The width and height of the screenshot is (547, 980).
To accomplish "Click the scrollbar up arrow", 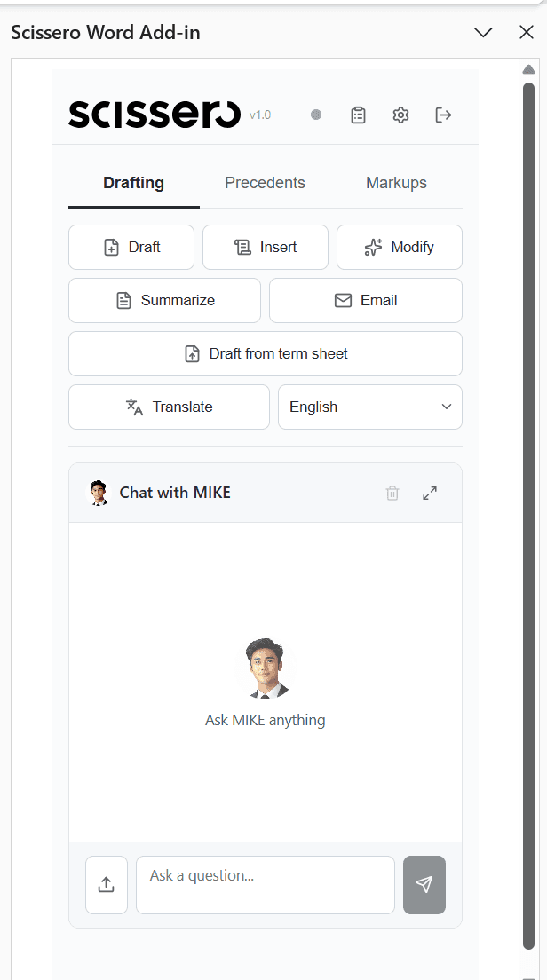I will 529,68.
